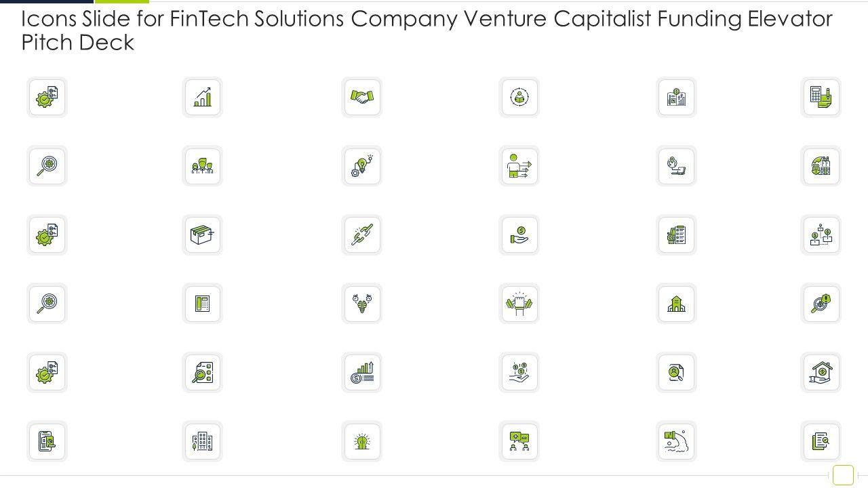
Task: Click the office building with tree icon
Action: click(203, 442)
